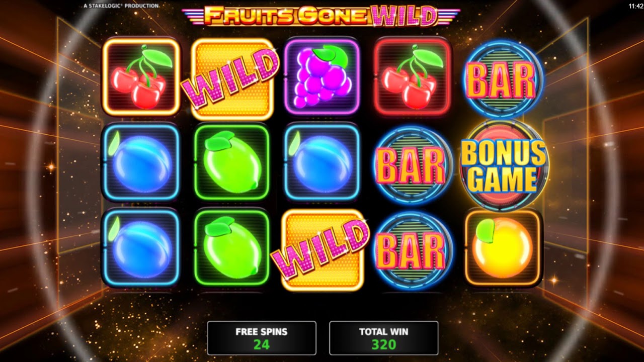Click the Total Win display panel
The width and height of the screenshot is (644, 362).
click(384, 338)
